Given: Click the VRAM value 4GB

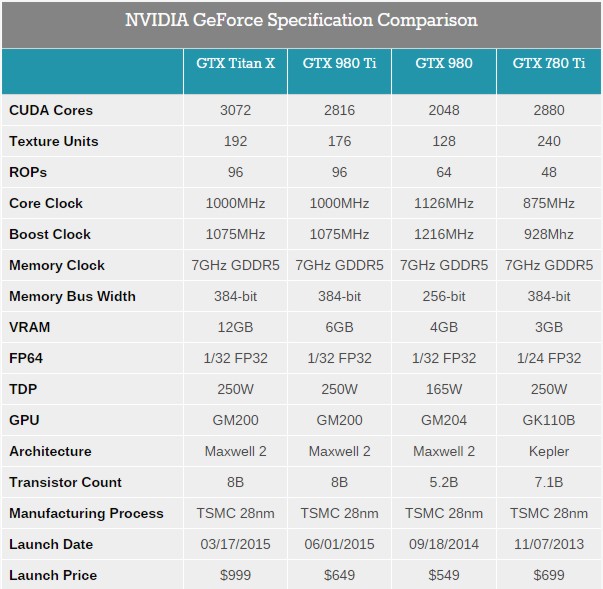Looking at the screenshot, I should (x=444, y=327).
